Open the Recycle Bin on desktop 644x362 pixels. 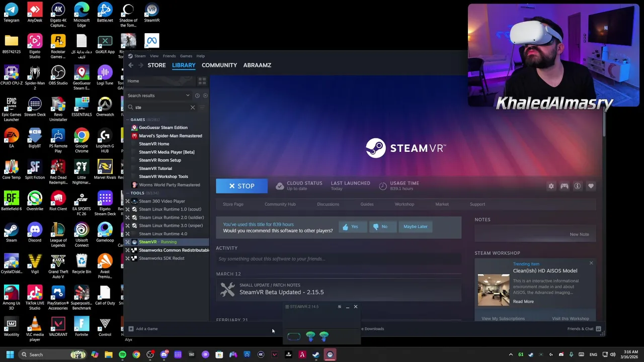[x=82, y=264]
